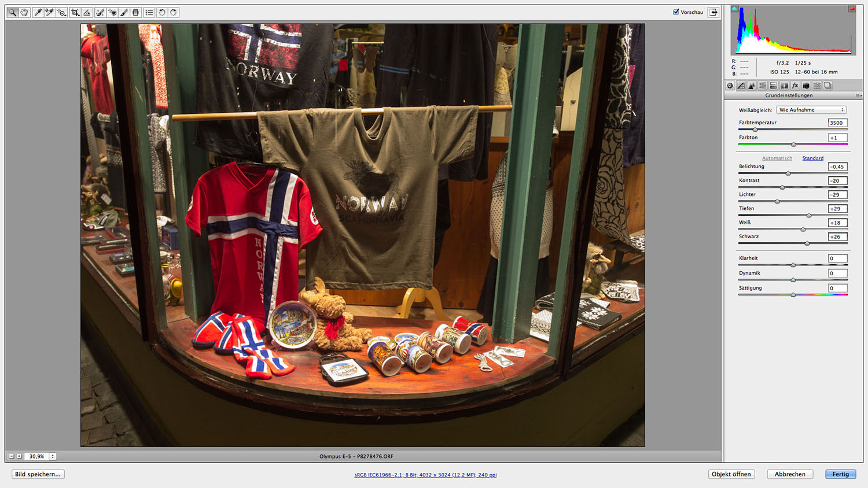The height and width of the screenshot is (488, 868).
Task: Click the Automatisch link
Action: (777, 158)
